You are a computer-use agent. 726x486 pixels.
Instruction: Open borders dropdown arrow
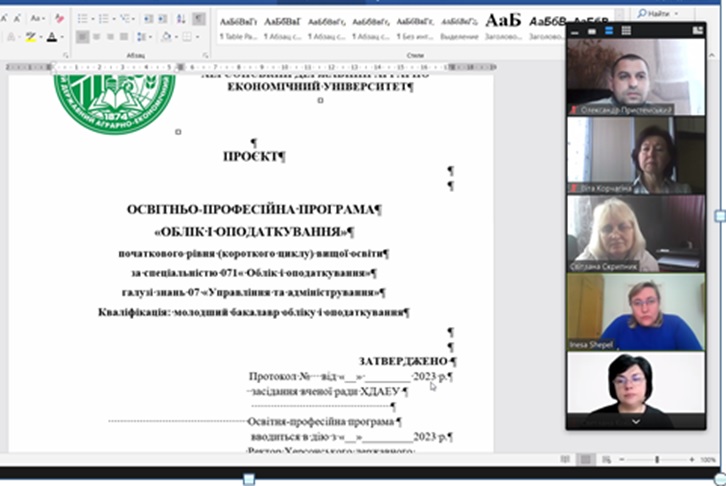point(197,37)
